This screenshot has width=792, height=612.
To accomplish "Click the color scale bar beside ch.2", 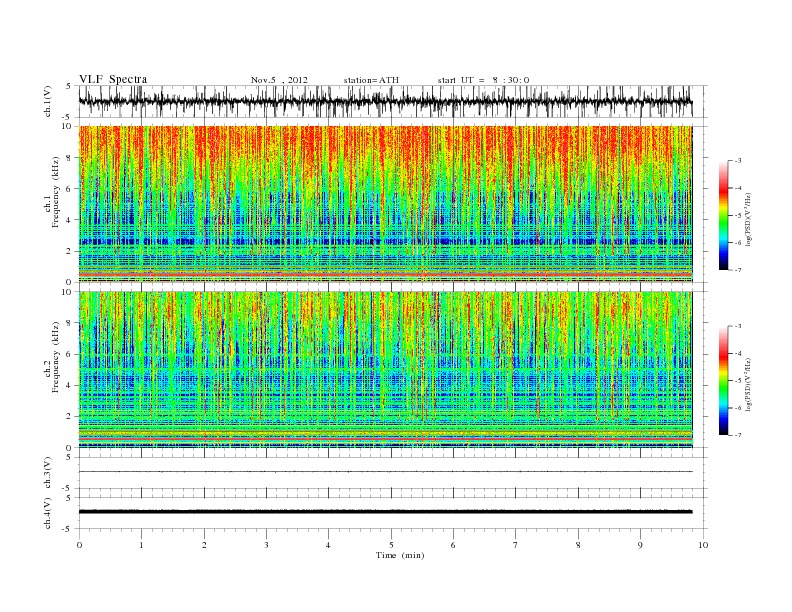I will (x=723, y=380).
